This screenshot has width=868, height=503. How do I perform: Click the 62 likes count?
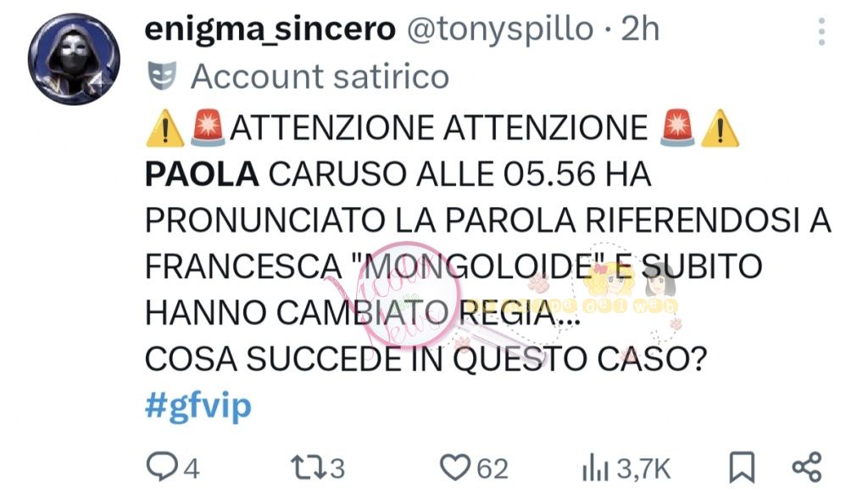[492, 469]
